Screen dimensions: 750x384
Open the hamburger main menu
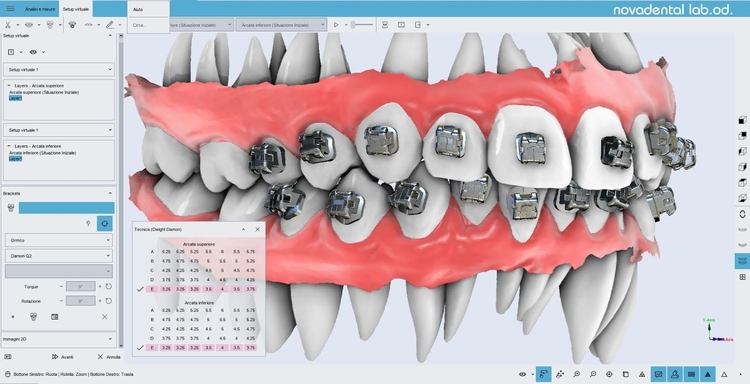pos(10,9)
